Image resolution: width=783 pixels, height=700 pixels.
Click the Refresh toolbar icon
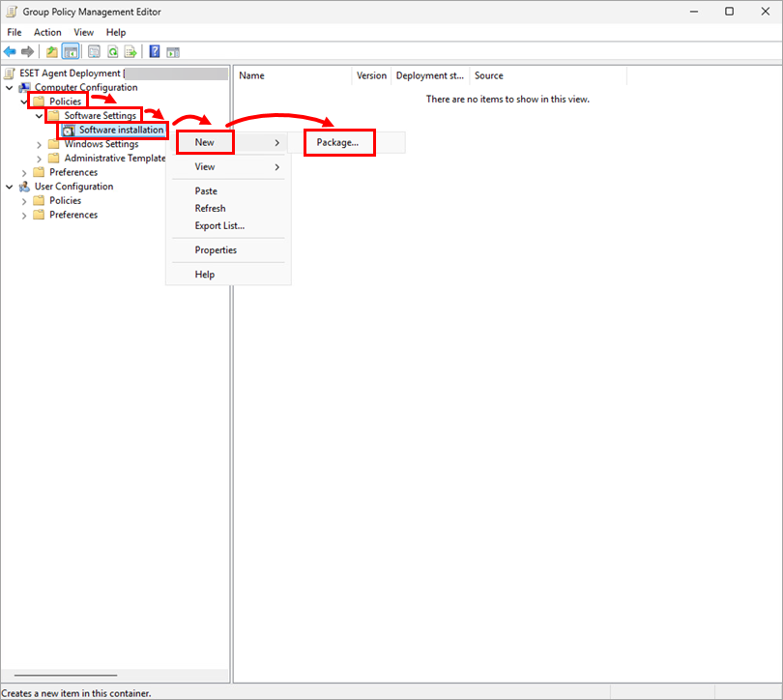(x=113, y=52)
